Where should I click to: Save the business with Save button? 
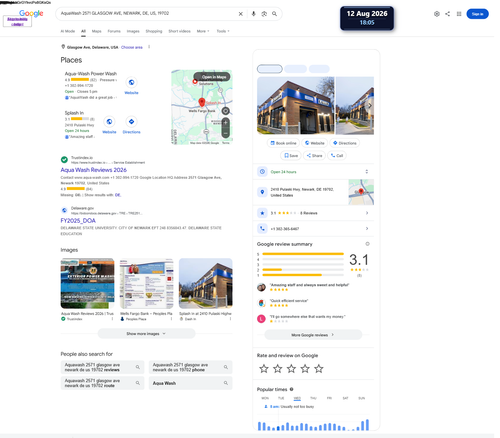click(291, 156)
